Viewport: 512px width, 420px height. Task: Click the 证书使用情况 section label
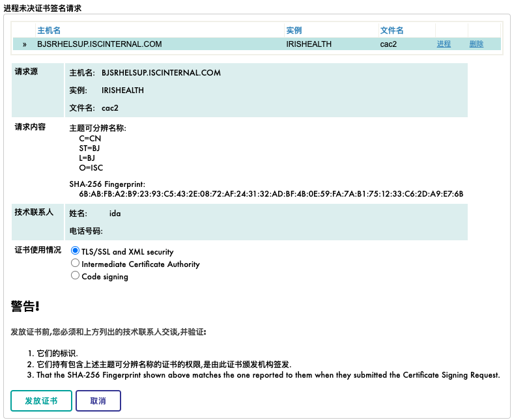point(38,250)
